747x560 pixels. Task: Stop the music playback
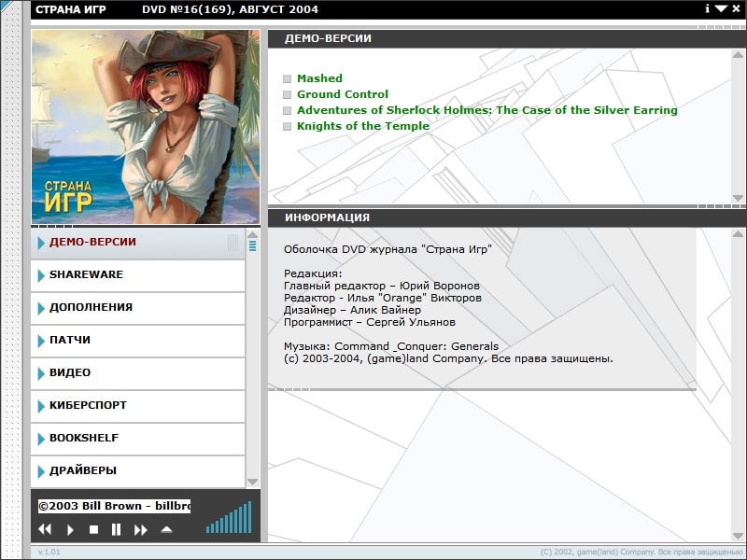click(94, 529)
